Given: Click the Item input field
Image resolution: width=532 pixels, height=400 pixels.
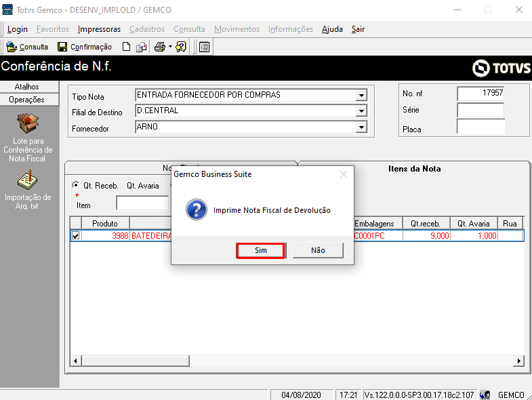Looking at the screenshot, I should tap(142, 203).
